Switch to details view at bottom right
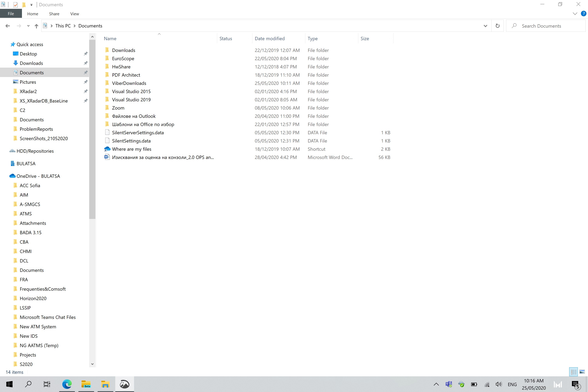This screenshot has width=588, height=392. coord(574,372)
